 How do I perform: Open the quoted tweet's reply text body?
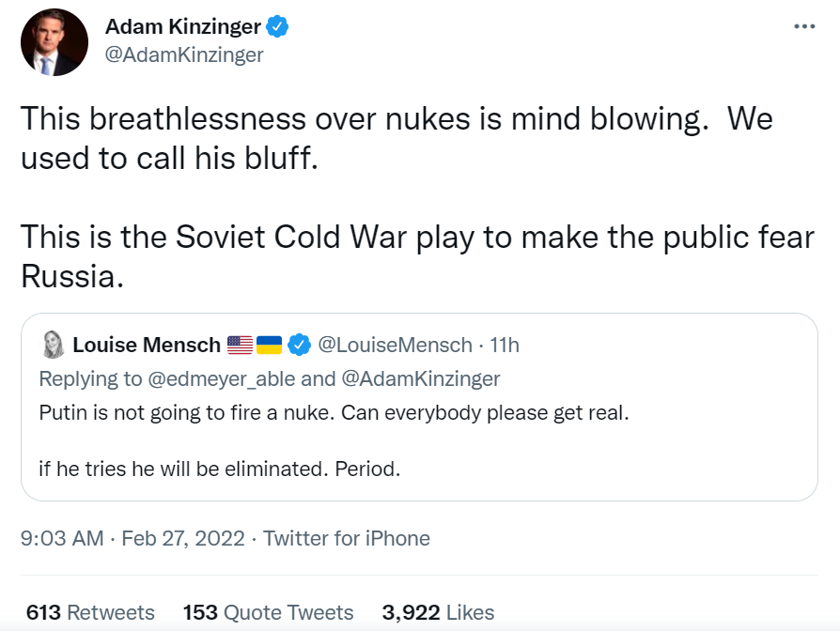coord(333,412)
